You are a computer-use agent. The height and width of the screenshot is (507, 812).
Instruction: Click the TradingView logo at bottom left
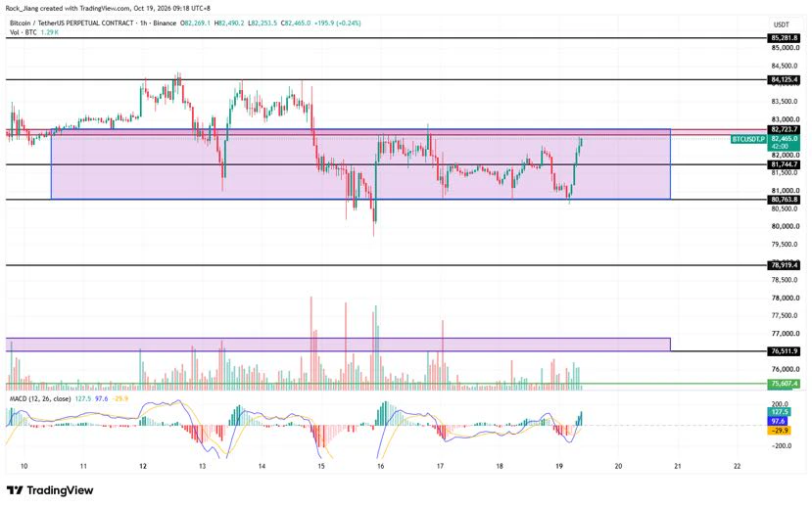click(x=50, y=490)
